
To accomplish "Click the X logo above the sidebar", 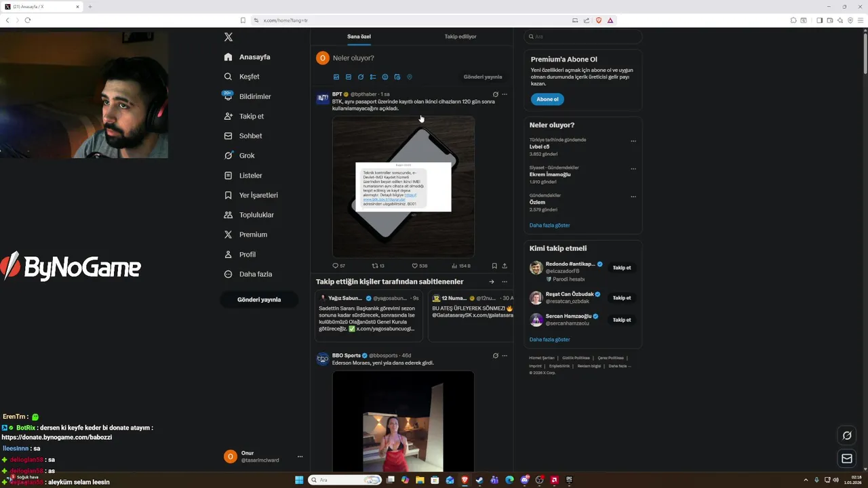I will point(229,37).
